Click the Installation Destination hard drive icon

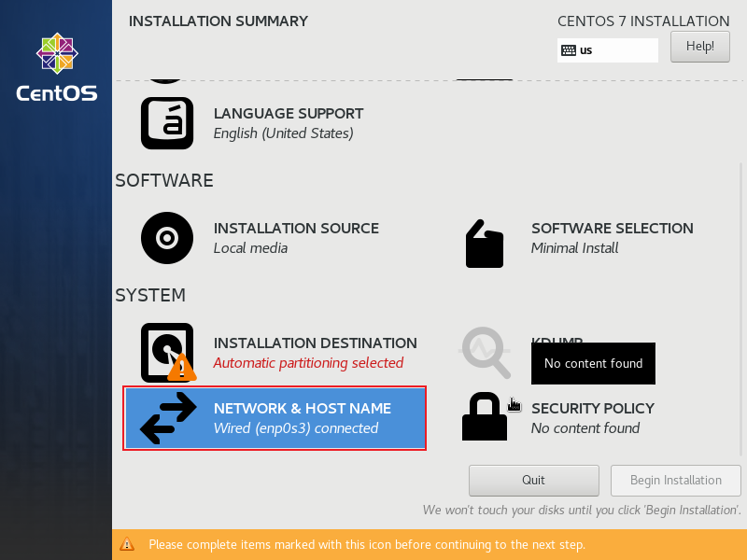point(168,353)
